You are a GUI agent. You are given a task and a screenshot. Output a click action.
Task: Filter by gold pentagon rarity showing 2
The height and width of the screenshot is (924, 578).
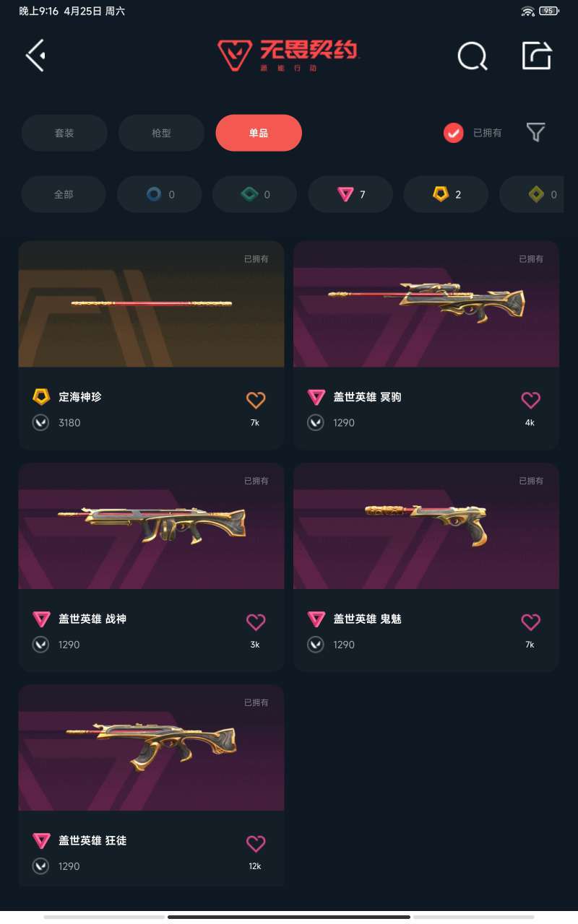(x=446, y=194)
